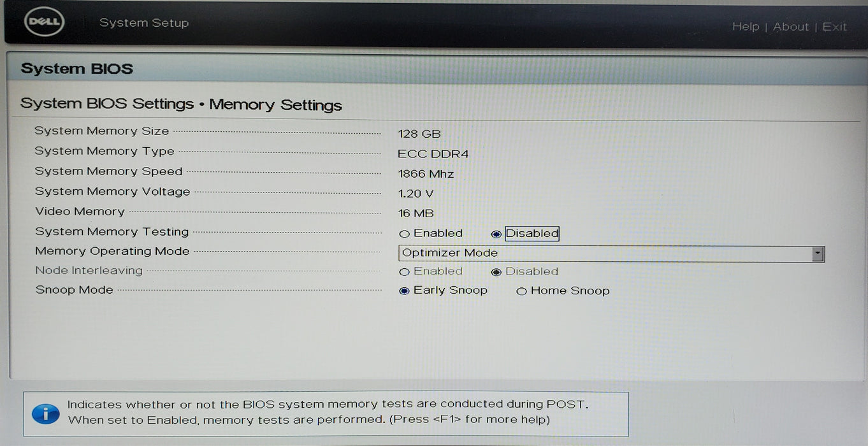The image size is (868, 446).
Task: Click the Memory Operating Mode label
Action: (x=112, y=251)
